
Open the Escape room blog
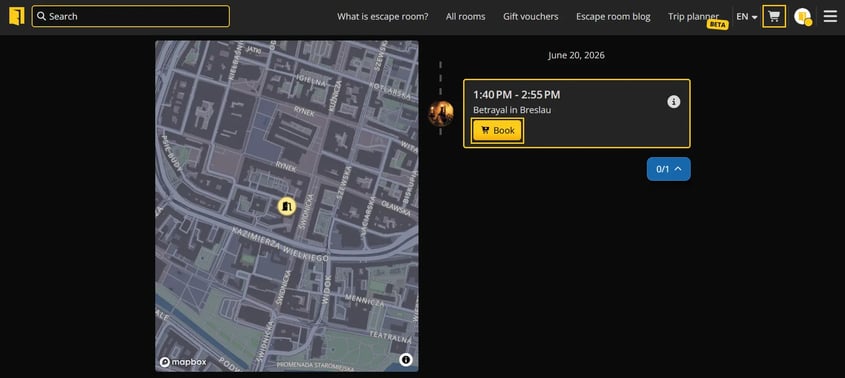[x=613, y=17]
